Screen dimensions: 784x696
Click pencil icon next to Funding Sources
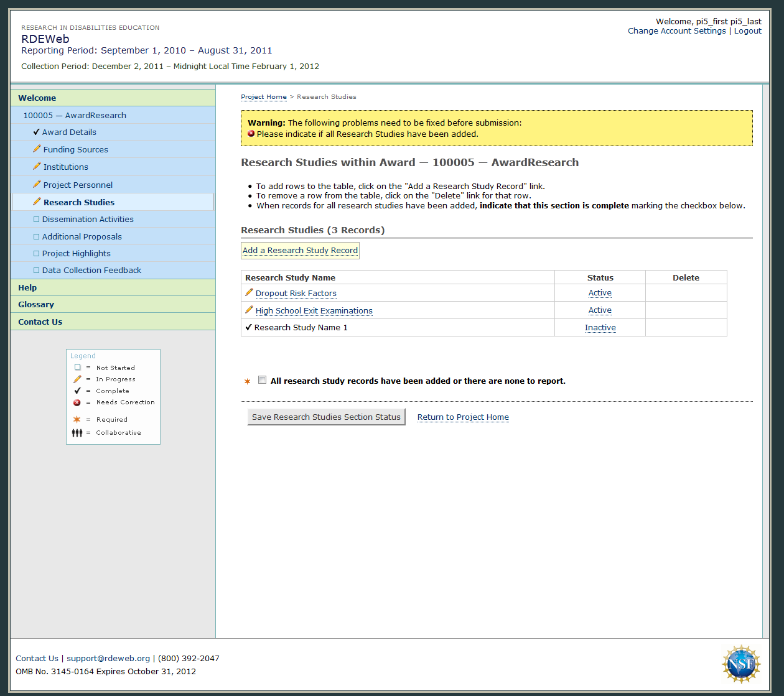37,149
